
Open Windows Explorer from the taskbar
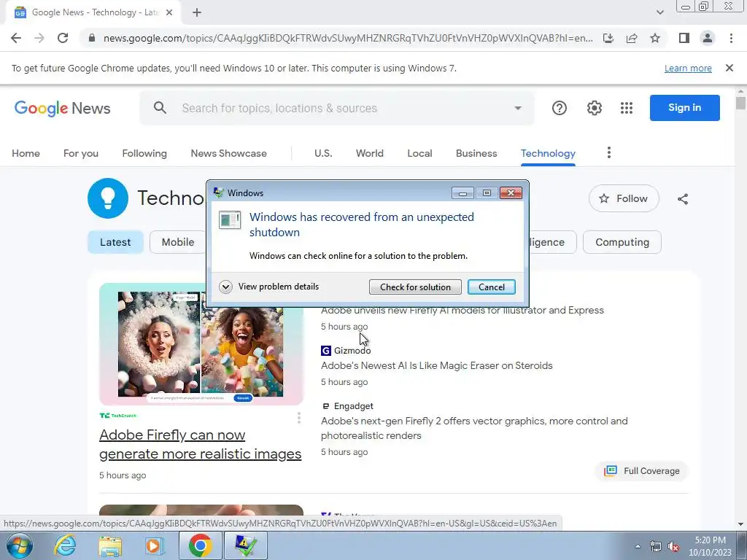click(110, 545)
